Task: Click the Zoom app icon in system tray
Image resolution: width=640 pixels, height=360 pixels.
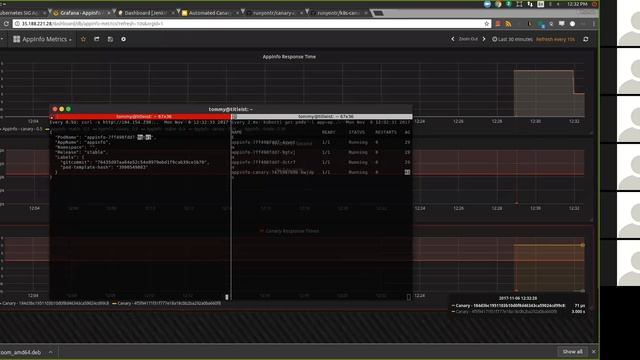Action: click(x=487, y=4)
